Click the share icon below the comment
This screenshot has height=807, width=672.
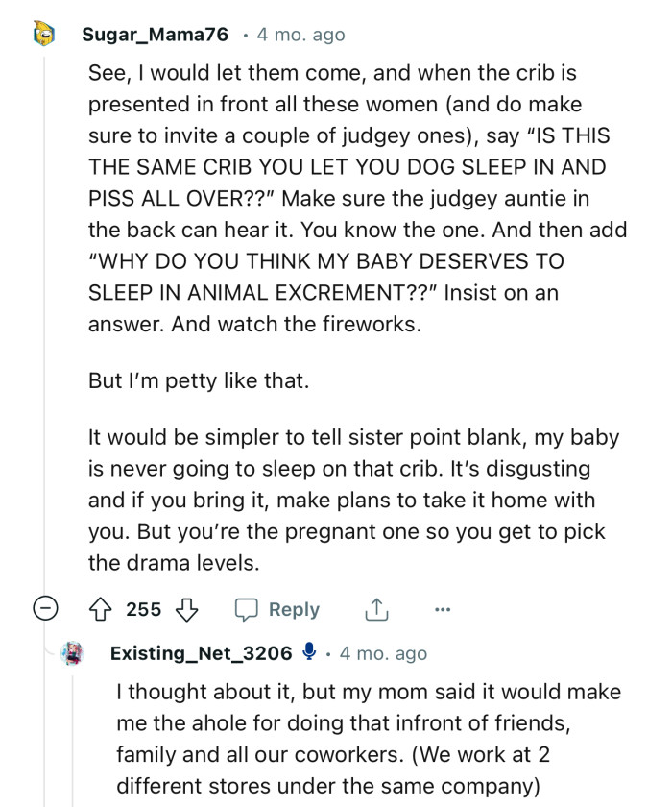[x=376, y=609]
